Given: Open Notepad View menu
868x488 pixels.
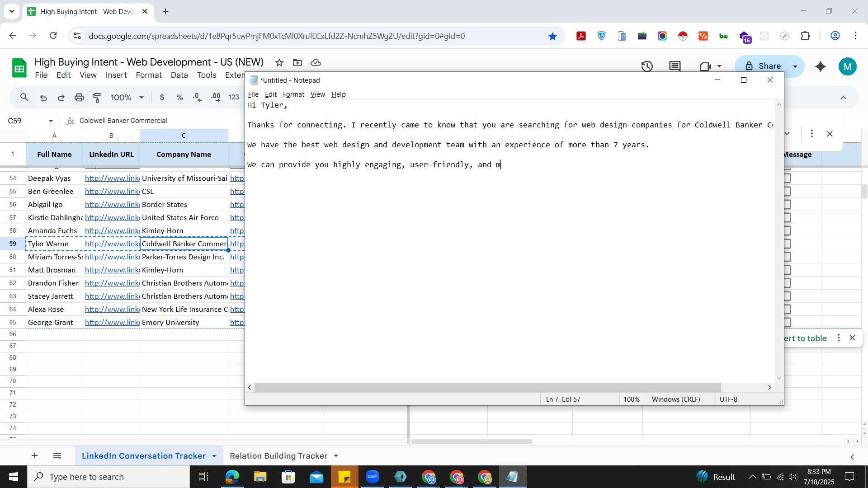Looking at the screenshot, I should point(317,94).
